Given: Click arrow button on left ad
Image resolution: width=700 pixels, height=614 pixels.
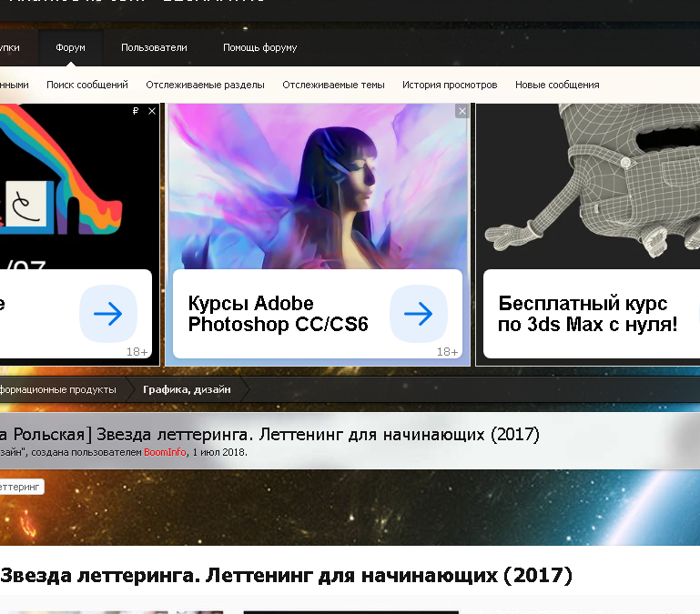Looking at the screenshot, I should (108, 314).
